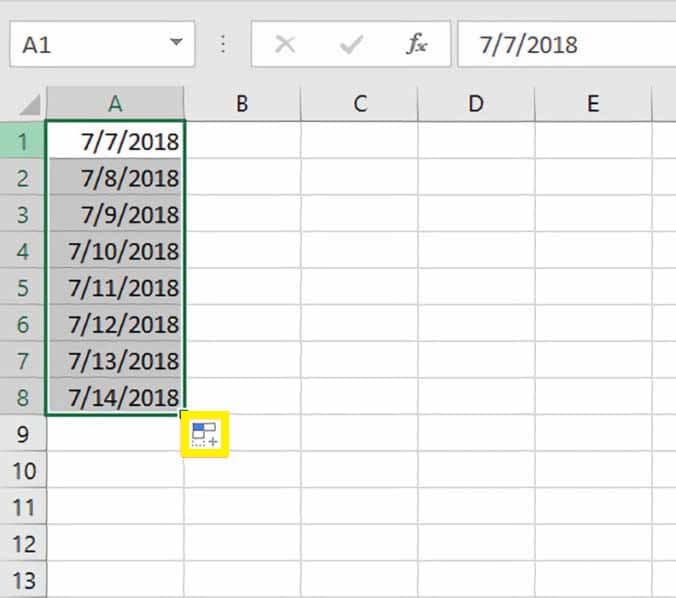The height and width of the screenshot is (598, 676).
Task: Select column B header
Action: tap(242, 104)
